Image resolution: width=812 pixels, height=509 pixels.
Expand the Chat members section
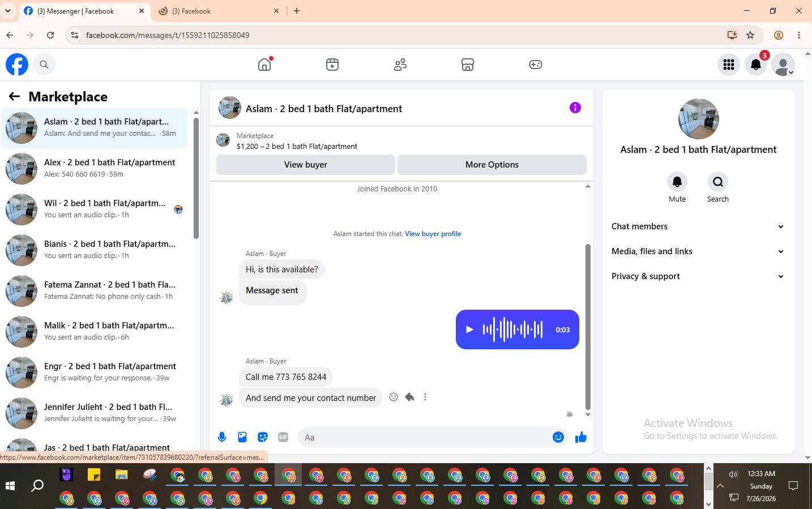coord(698,226)
